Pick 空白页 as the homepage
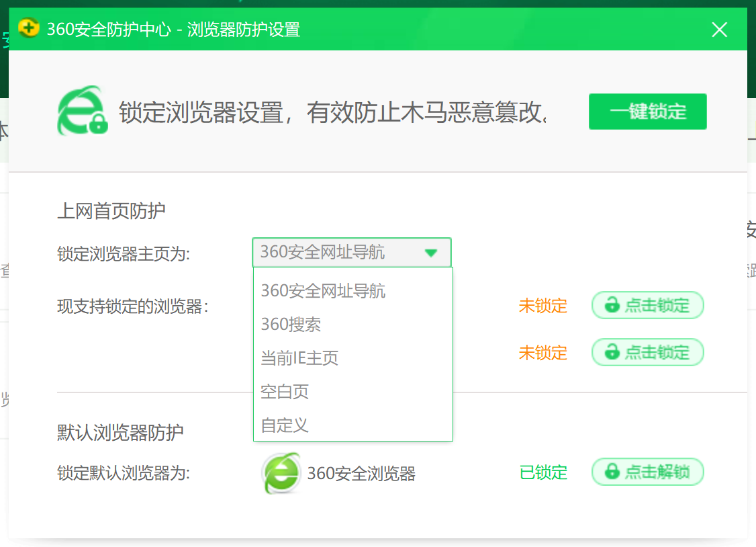Image resolution: width=756 pixels, height=547 pixels. (x=353, y=392)
